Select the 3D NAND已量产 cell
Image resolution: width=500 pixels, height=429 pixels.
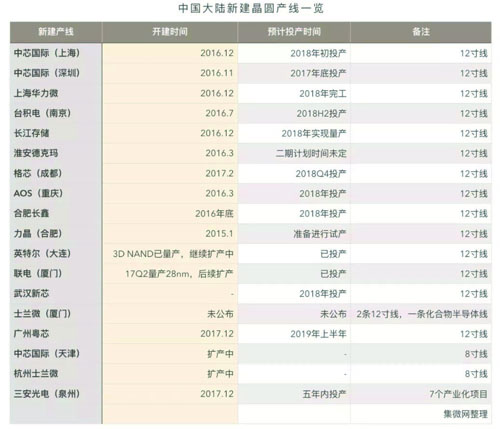click(173, 254)
